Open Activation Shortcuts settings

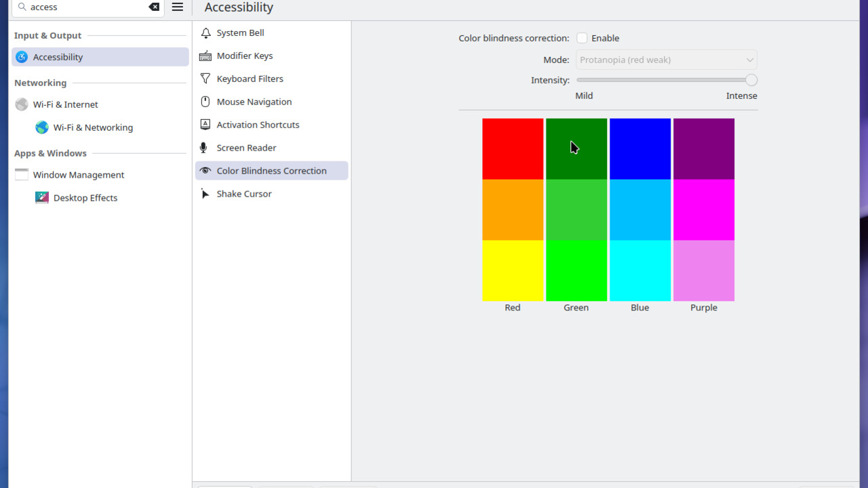[271, 125]
